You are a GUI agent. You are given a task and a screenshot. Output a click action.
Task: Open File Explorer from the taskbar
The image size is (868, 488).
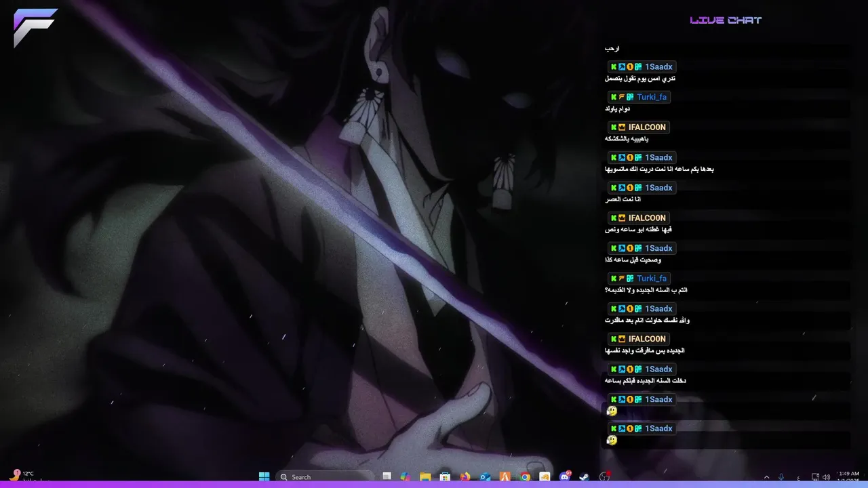[425, 476]
